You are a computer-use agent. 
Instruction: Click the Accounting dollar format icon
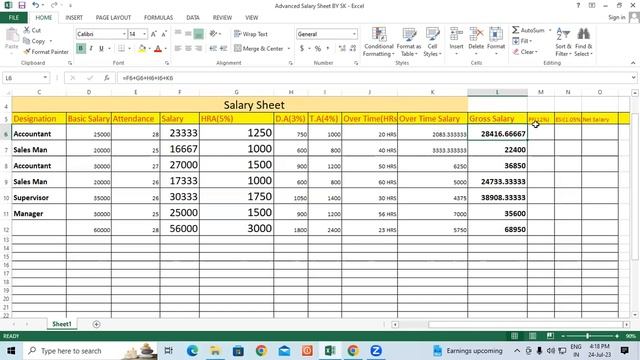pyautogui.click(x=302, y=49)
